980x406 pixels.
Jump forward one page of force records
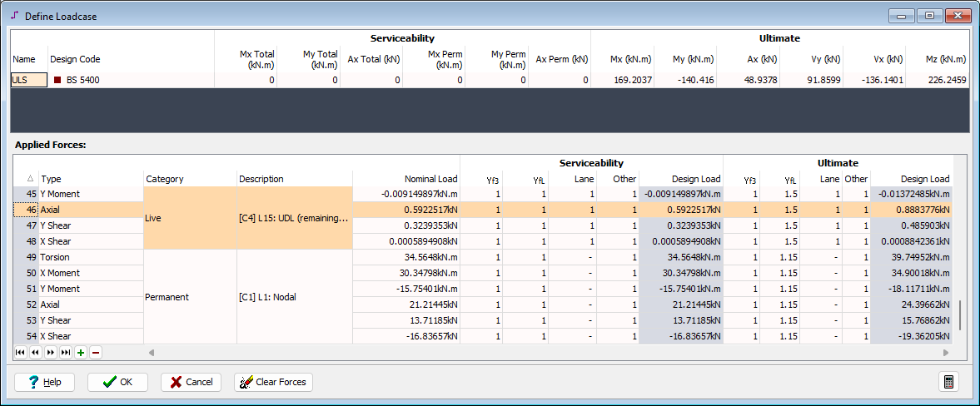pos(51,353)
